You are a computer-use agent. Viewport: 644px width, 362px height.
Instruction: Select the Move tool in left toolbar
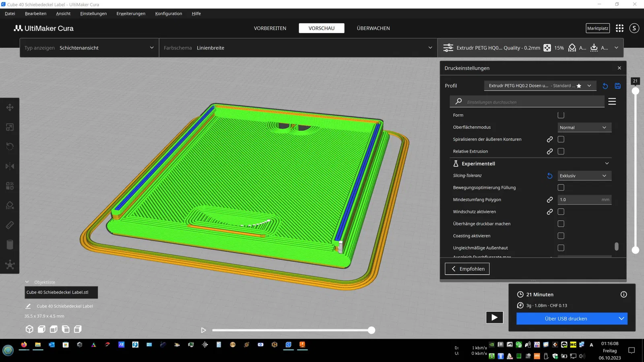tap(10, 107)
